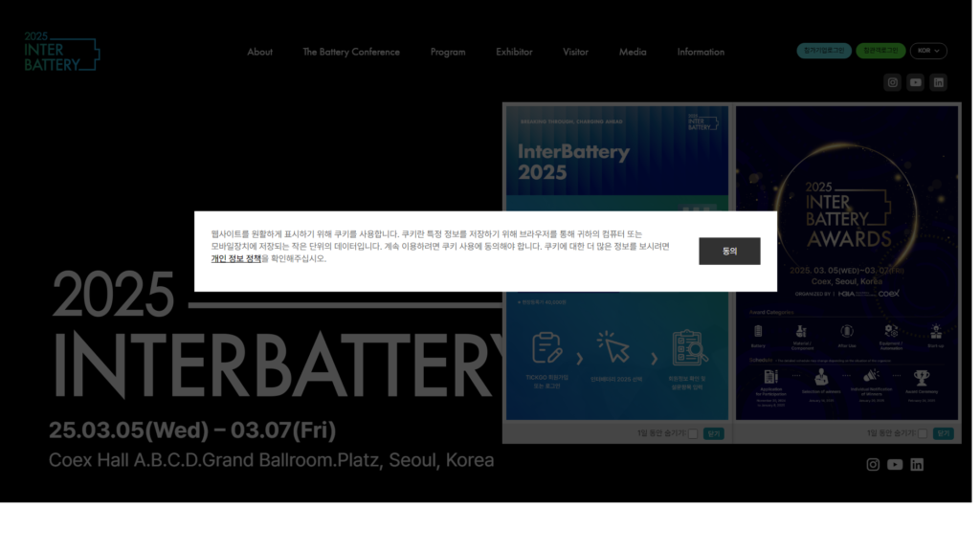Click the Coex Hall venue text

click(271, 460)
